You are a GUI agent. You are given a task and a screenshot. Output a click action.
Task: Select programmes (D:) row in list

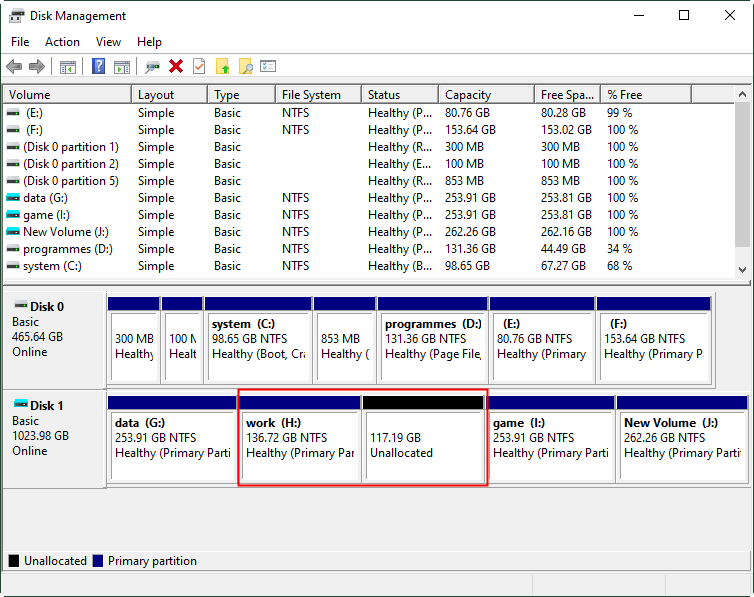[369, 249]
